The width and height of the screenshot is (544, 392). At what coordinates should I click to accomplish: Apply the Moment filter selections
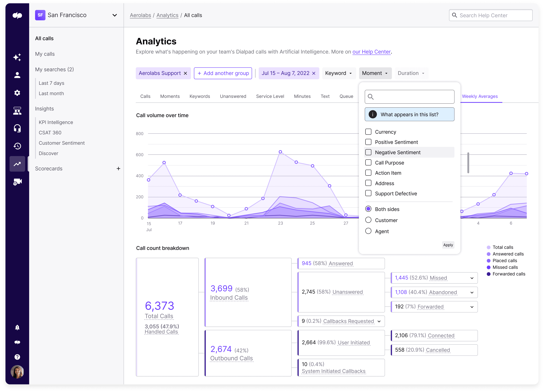click(x=448, y=245)
